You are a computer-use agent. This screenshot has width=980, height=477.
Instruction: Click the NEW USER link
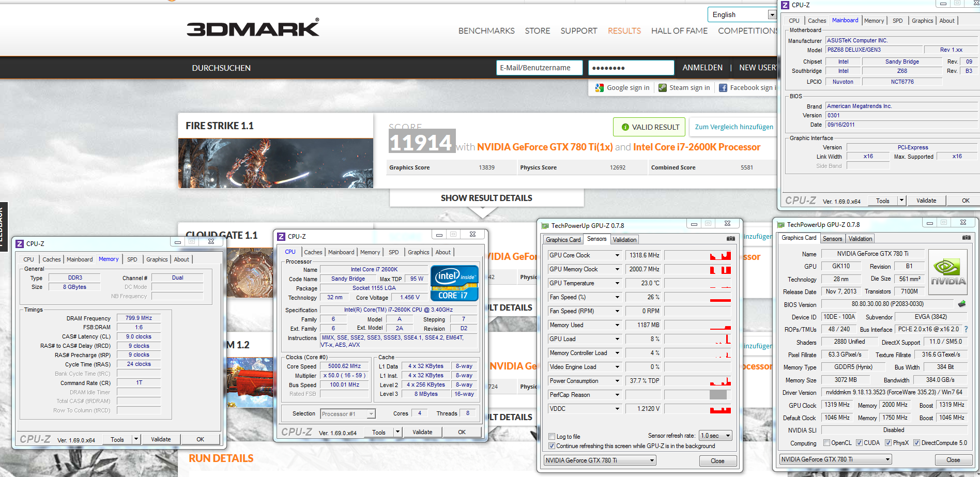[758, 68]
